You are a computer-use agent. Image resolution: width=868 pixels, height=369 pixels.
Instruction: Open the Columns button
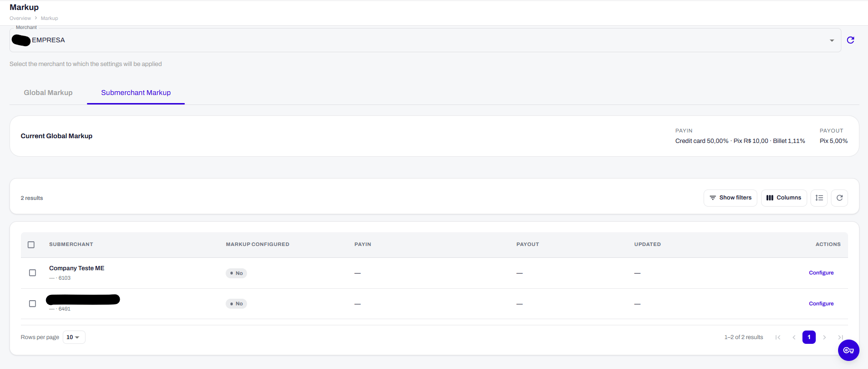click(x=784, y=198)
